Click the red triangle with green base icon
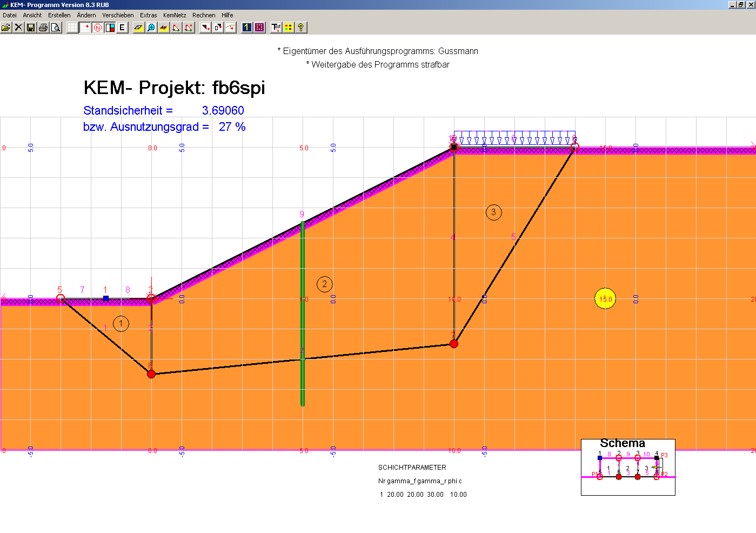Image resolution: width=756 pixels, height=533 pixels. point(176,27)
